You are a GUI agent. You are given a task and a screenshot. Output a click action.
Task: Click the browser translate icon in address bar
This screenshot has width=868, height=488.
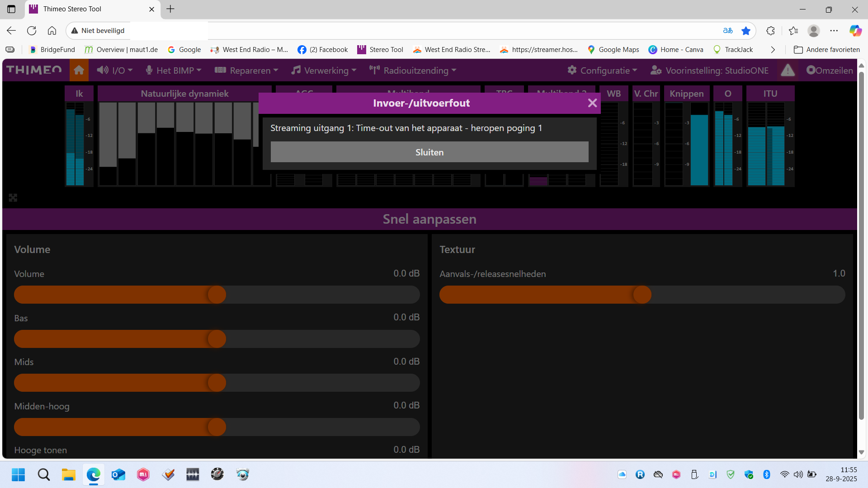point(727,31)
